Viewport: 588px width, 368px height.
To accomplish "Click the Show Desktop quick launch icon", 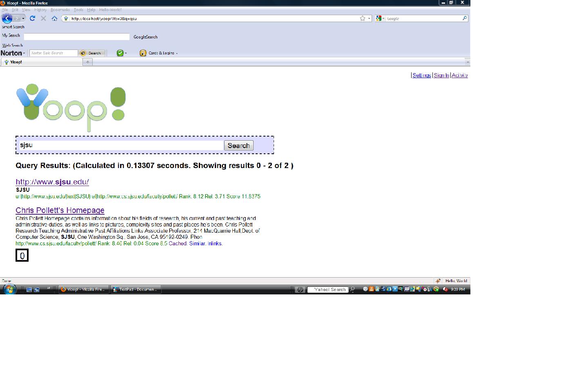I will (x=29, y=289).
